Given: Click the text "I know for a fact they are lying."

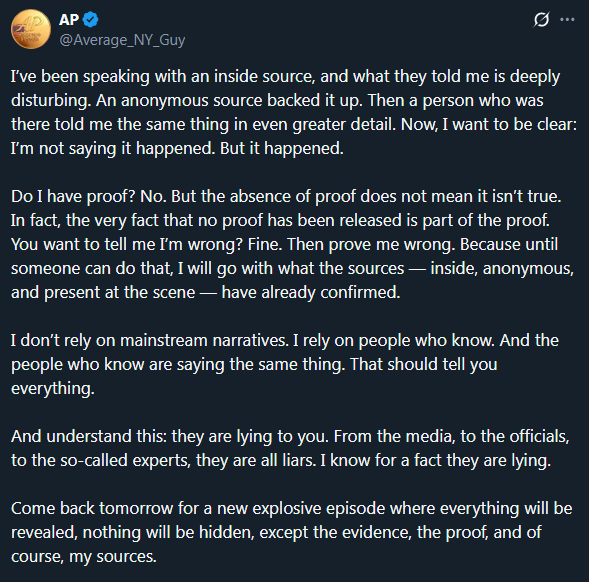Looking at the screenshot, I should coord(436,461).
